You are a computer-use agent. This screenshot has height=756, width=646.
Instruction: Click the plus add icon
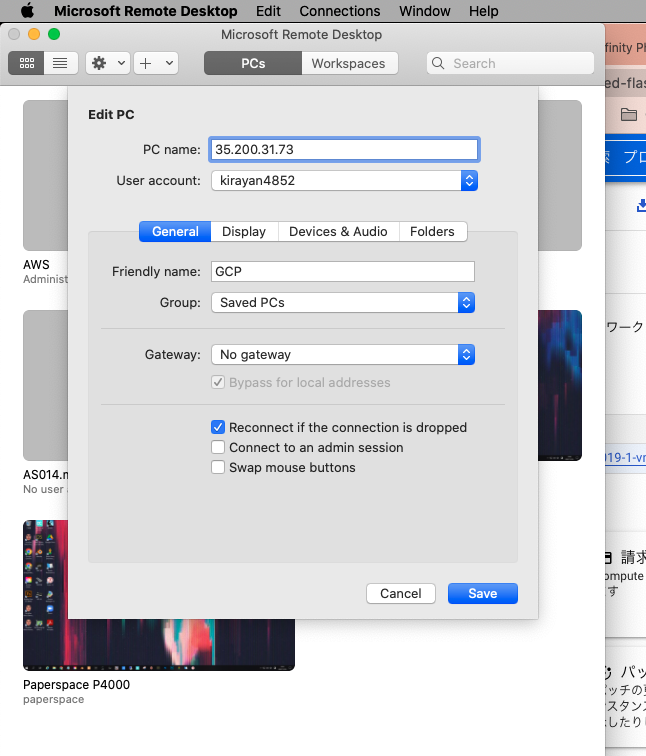pos(146,63)
